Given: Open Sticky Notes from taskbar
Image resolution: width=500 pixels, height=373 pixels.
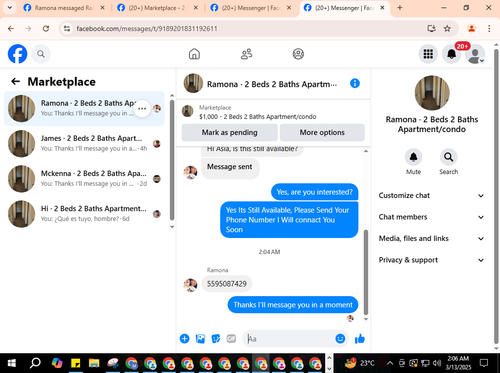Looking at the screenshot, I should tap(76, 363).
